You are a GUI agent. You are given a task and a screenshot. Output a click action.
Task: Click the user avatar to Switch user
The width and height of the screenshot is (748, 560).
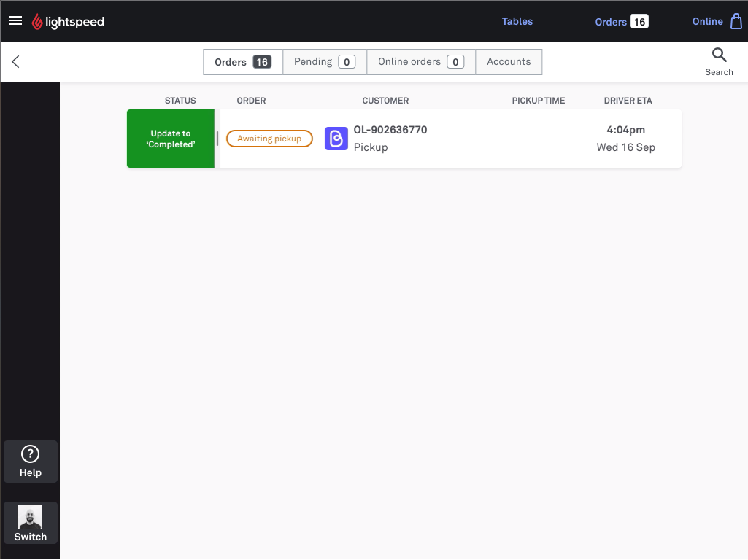(30, 517)
